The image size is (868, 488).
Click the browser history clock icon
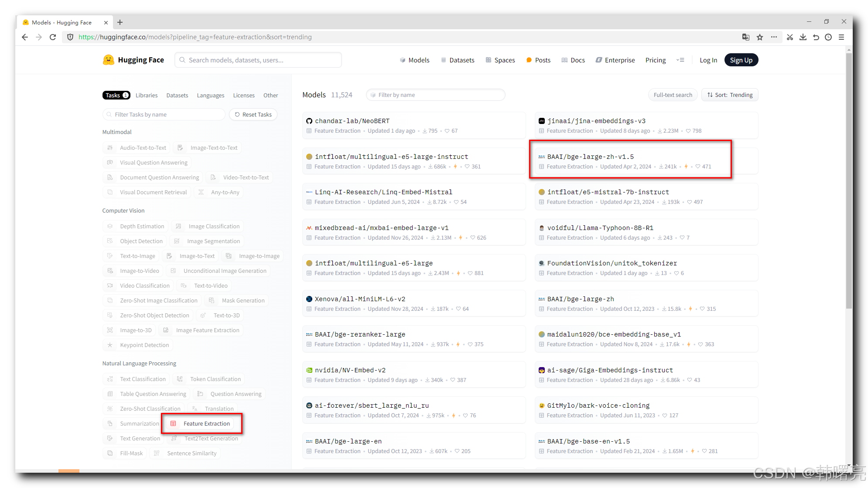828,37
